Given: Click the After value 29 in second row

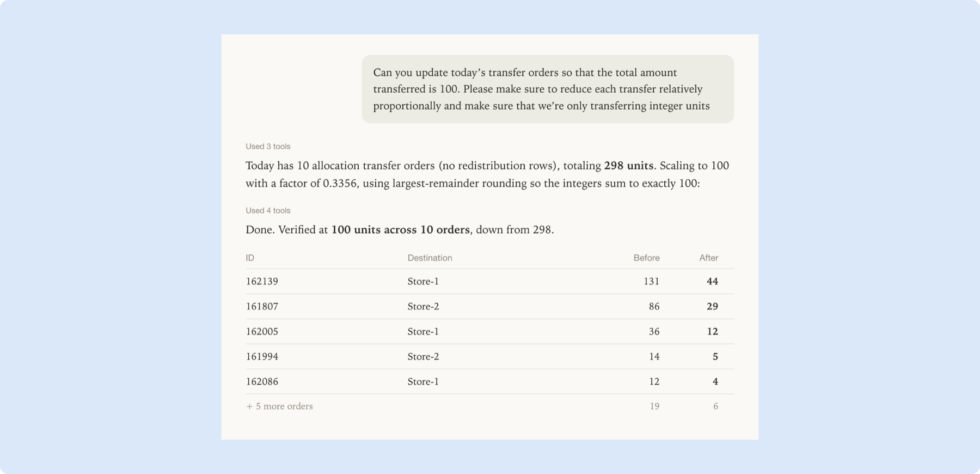Looking at the screenshot, I should click(712, 306).
